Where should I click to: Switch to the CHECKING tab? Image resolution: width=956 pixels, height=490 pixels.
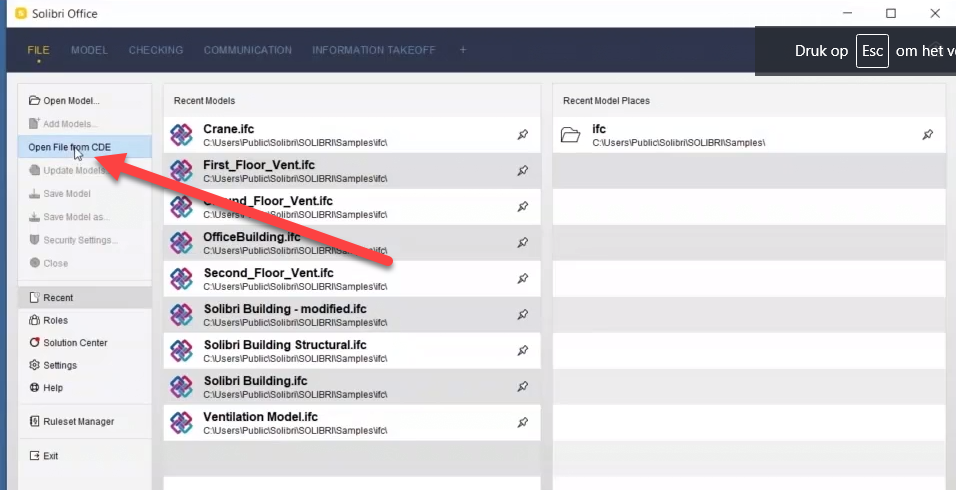[x=155, y=50]
